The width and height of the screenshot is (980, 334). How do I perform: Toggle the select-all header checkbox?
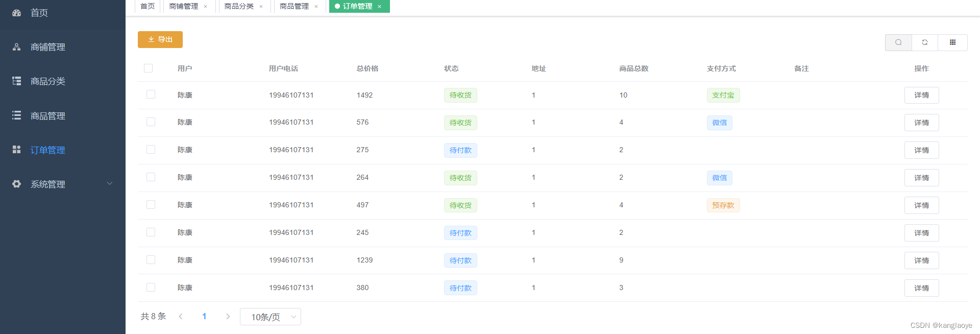(x=149, y=68)
